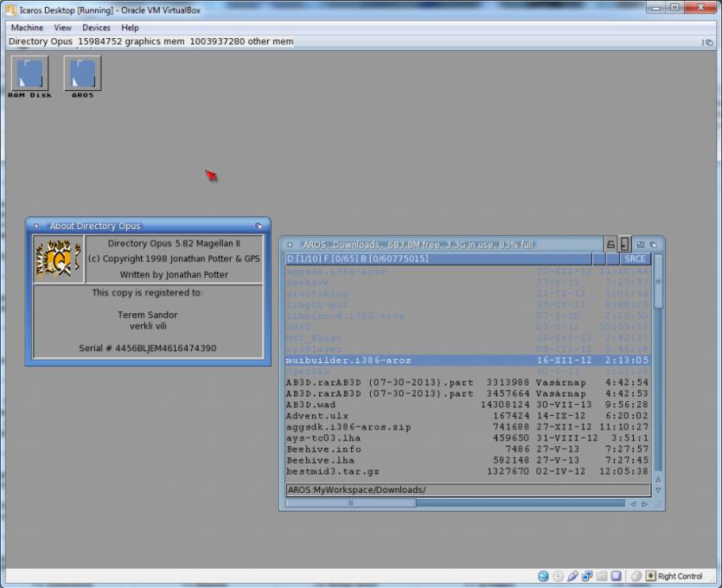
Task: Open the RAM Disk desktop icon
Action: pos(29,74)
